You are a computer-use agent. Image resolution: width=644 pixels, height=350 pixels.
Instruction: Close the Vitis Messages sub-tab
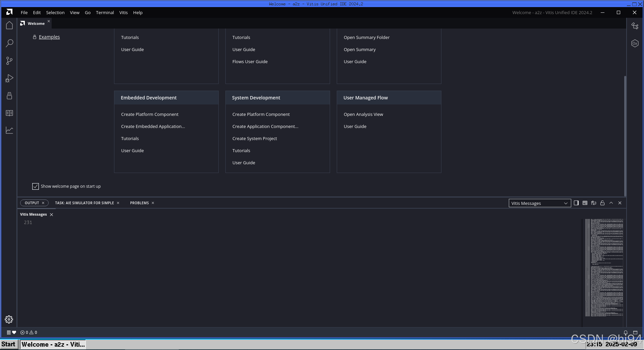pos(51,215)
